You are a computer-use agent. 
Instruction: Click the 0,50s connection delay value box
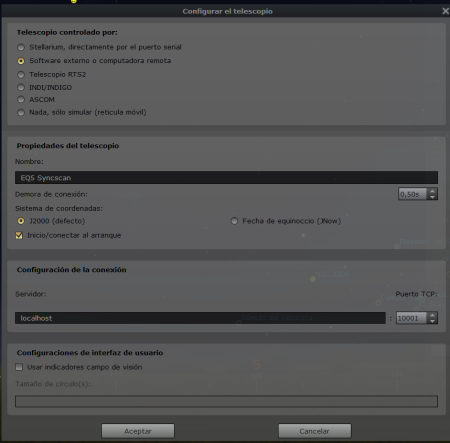(413, 194)
